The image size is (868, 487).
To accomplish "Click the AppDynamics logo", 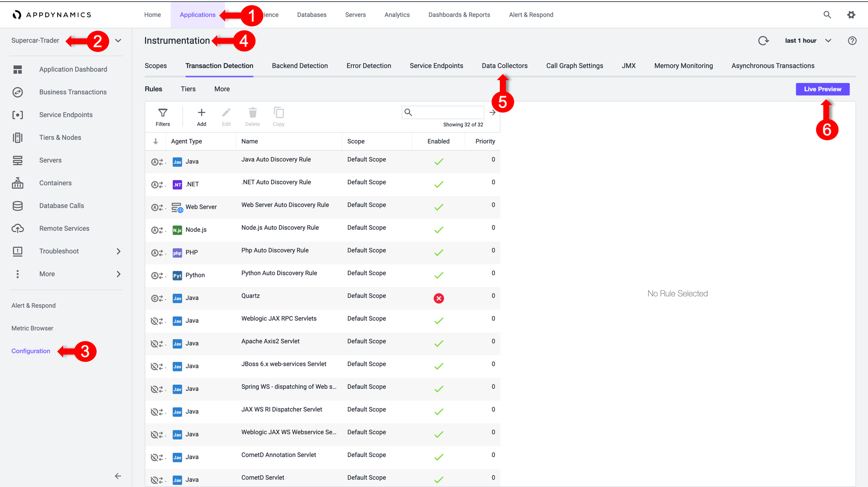I will click(52, 15).
